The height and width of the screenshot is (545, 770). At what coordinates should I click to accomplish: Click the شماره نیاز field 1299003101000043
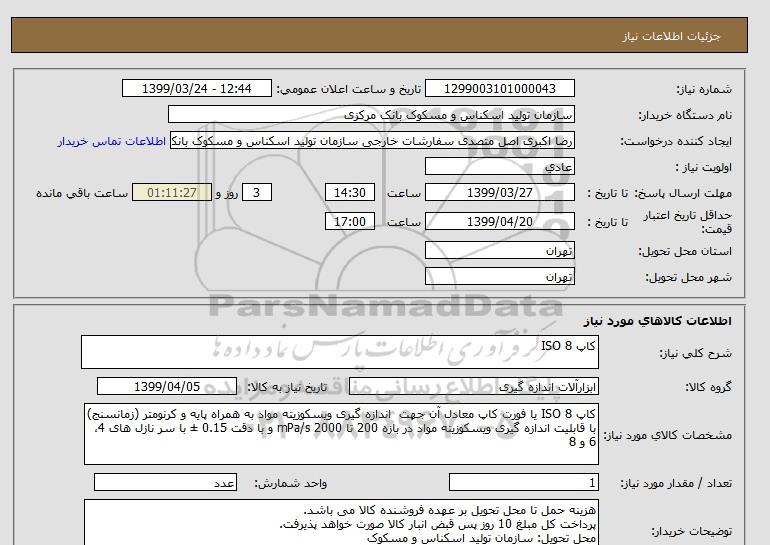click(x=499, y=88)
